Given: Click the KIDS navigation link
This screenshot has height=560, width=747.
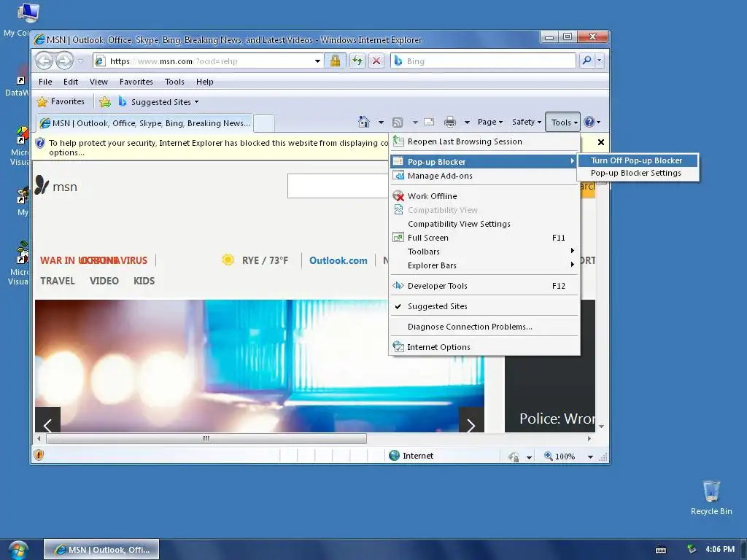Looking at the screenshot, I should (x=144, y=281).
